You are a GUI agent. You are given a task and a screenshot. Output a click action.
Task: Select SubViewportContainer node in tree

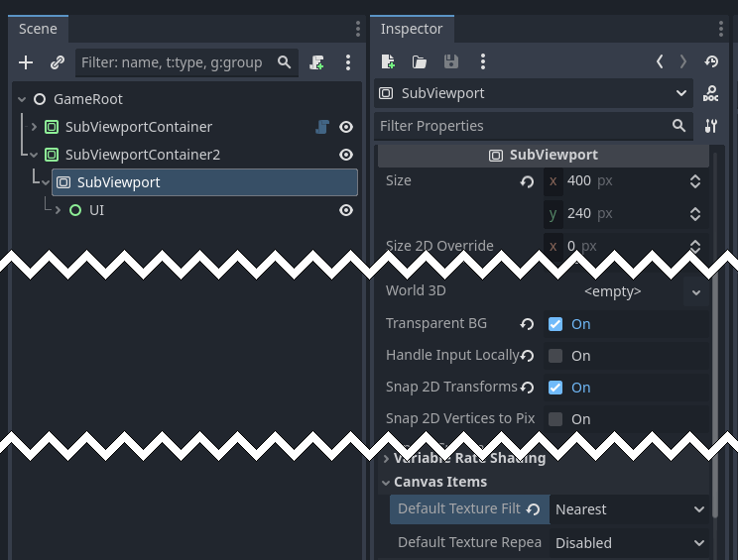139,127
